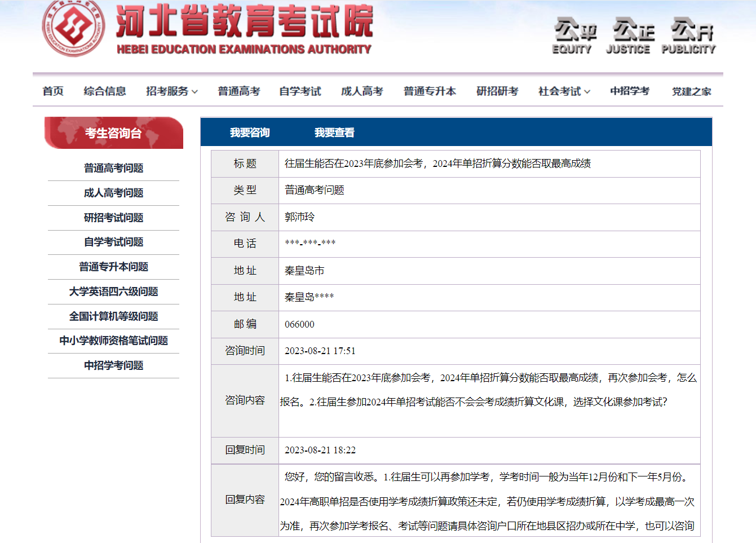Click the 河北省教育考试院 title text
Image resolution: width=756 pixels, height=543 pixels.
point(244,21)
